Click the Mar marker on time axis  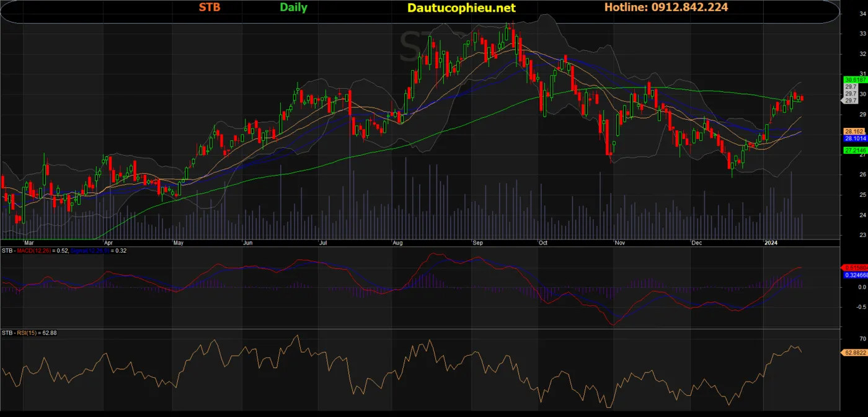point(28,243)
